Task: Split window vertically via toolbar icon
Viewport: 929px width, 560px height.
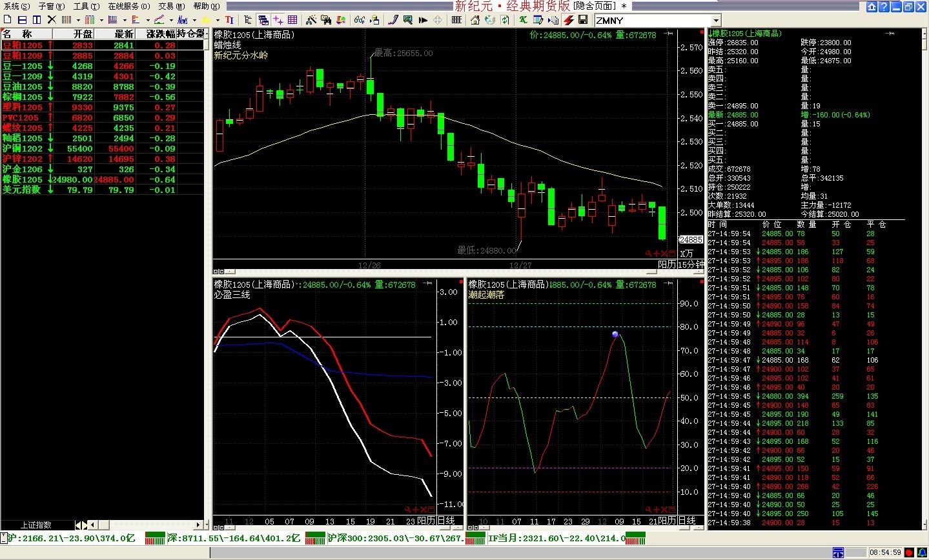Action: [37, 20]
